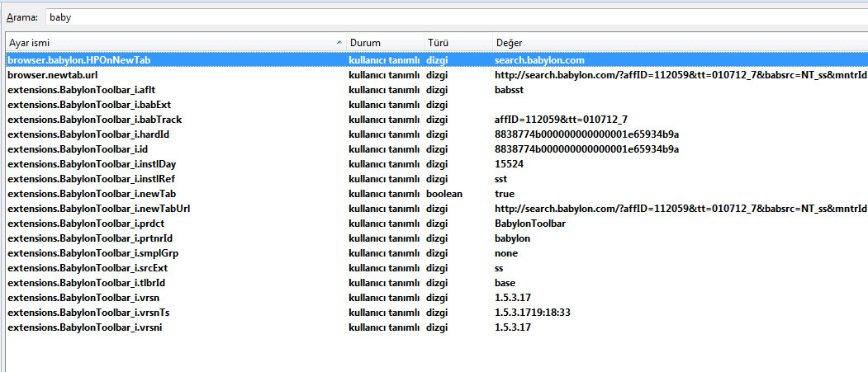Click the babsst value

pos(509,90)
